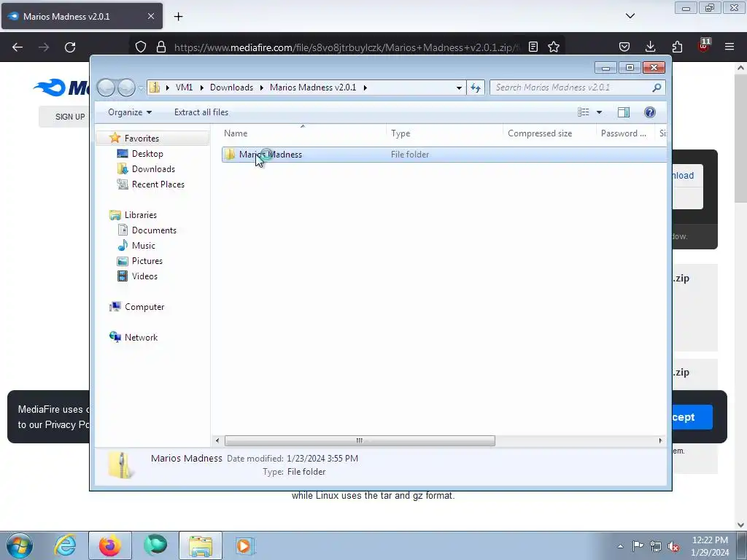Open Firefox reader view icon
747x560 pixels.
(533, 47)
